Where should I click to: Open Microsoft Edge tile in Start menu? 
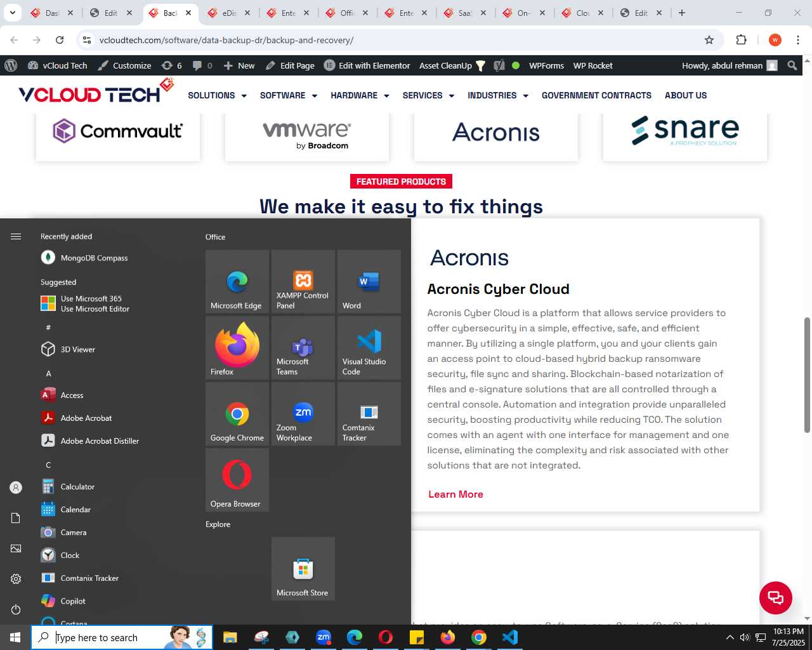coord(237,281)
